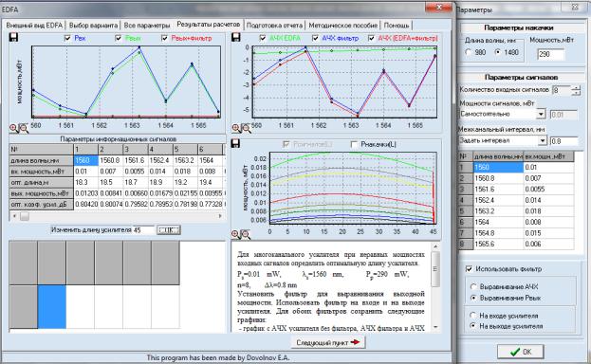Image resolution: width=591 pixels, height=364 pixels.
Task: Open the Подготовка отчета tab
Action: click(274, 26)
